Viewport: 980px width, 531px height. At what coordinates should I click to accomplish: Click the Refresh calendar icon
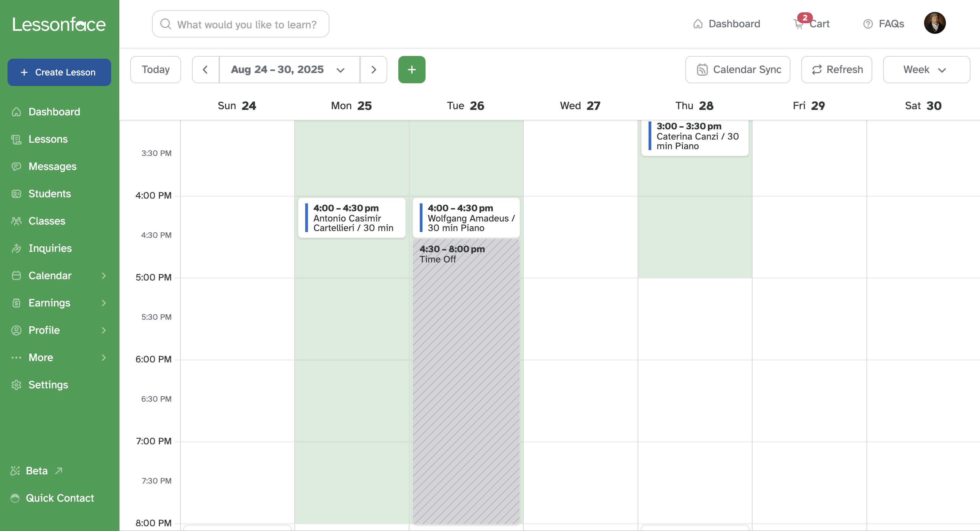click(817, 69)
